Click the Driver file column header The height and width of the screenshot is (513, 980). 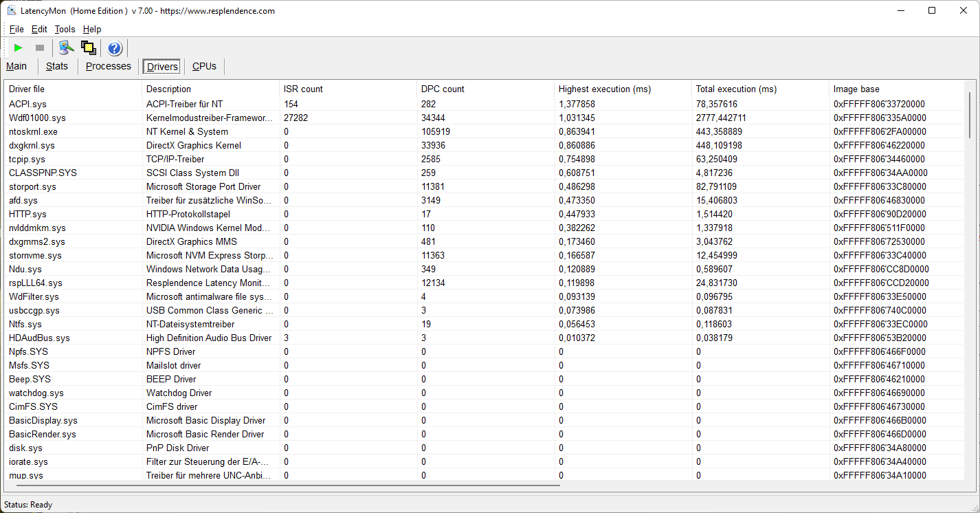pyautogui.click(x=27, y=89)
